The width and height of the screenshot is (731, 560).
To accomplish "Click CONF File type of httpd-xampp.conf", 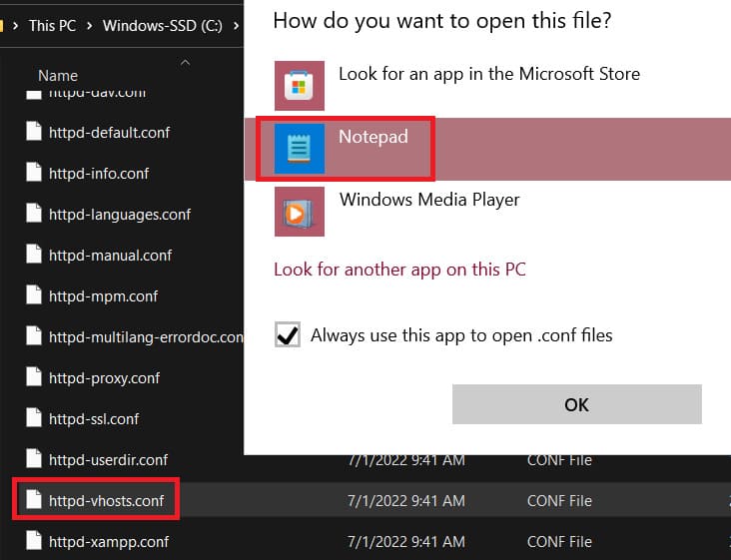I will pyautogui.click(x=559, y=542).
